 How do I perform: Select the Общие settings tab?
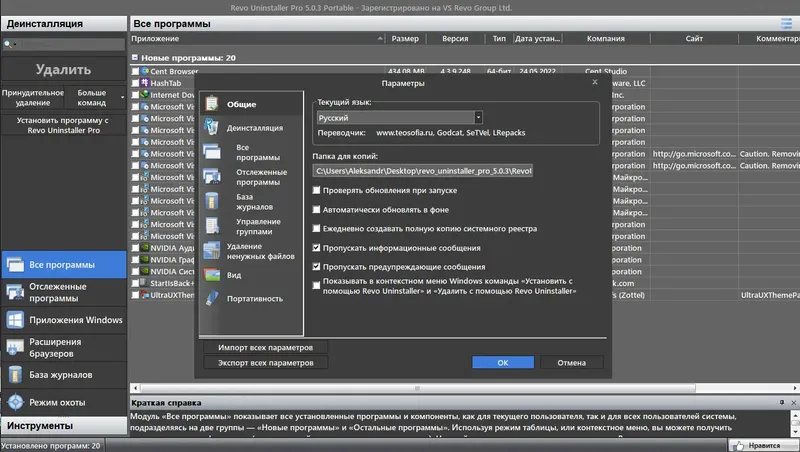(x=251, y=104)
